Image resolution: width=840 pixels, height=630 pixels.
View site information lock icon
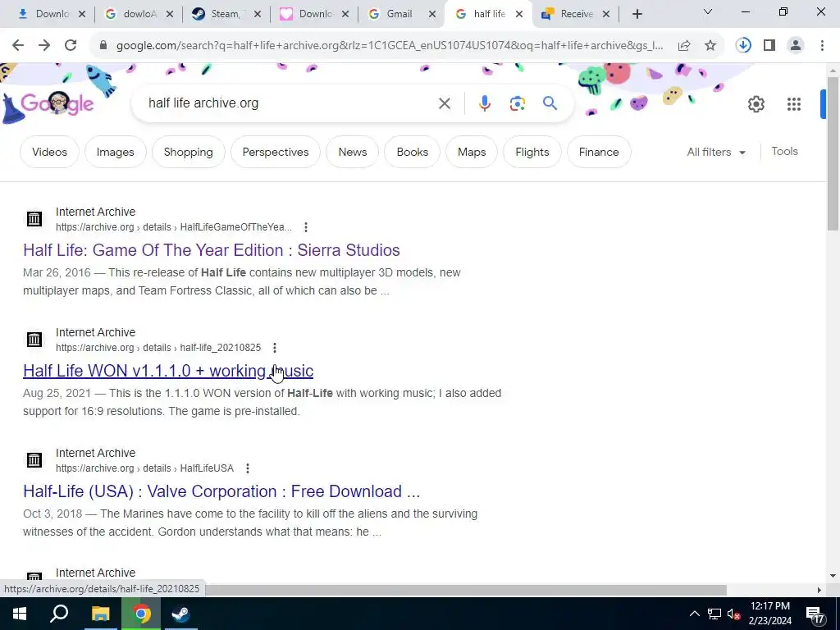click(x=103, y=46)
